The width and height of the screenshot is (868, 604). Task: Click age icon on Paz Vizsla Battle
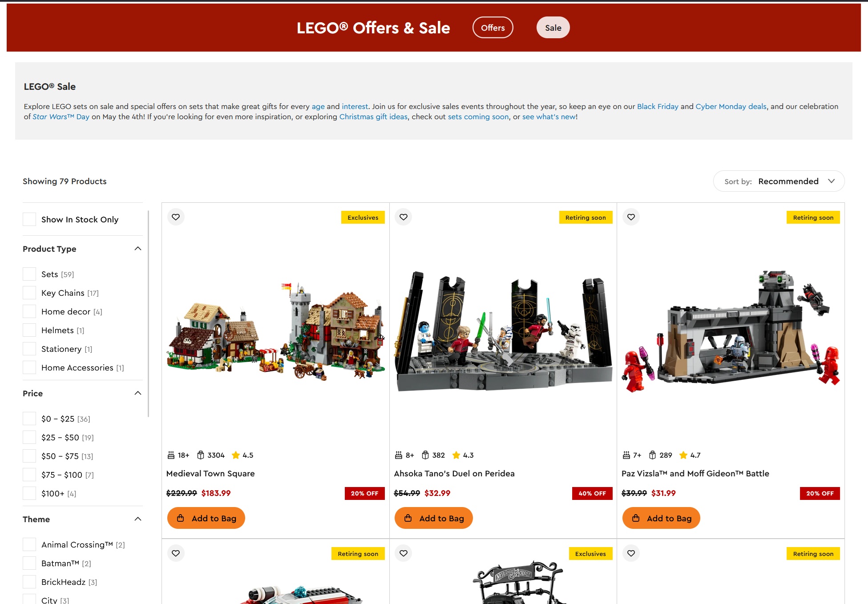coord(626,455)
